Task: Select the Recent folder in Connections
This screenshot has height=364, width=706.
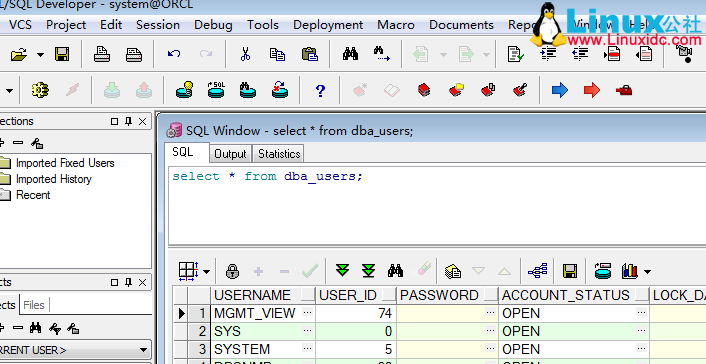Action: click(x=33, y=195)
